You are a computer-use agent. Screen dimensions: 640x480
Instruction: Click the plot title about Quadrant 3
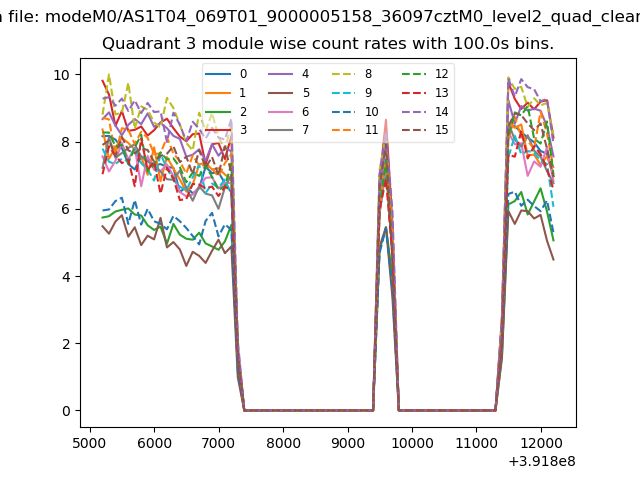click(x=328, y=44)
